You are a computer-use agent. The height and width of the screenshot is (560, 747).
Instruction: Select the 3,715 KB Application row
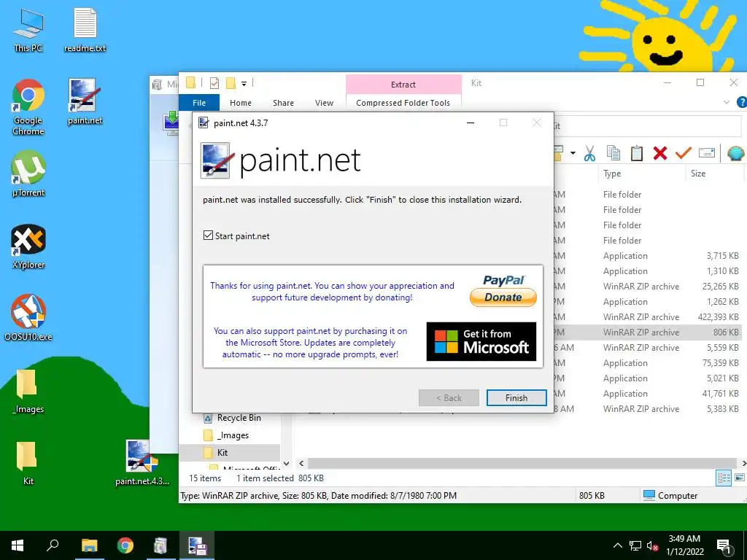(648, 256)
